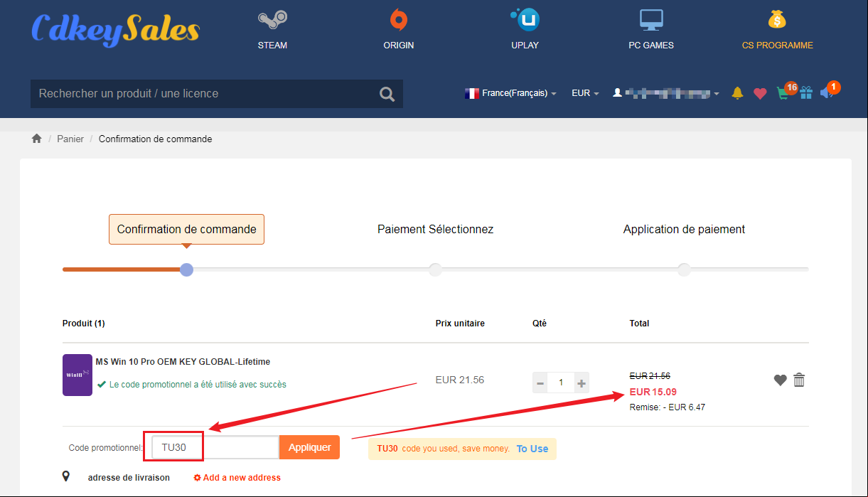
Task: Focus the product search field
Action: click(x=204, y=94)
